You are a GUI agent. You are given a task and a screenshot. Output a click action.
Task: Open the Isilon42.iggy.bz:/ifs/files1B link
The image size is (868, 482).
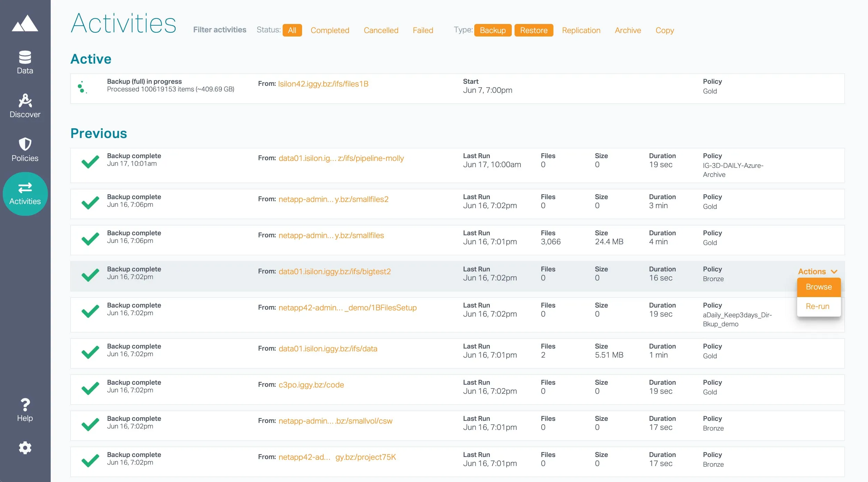tap(323, 84)
